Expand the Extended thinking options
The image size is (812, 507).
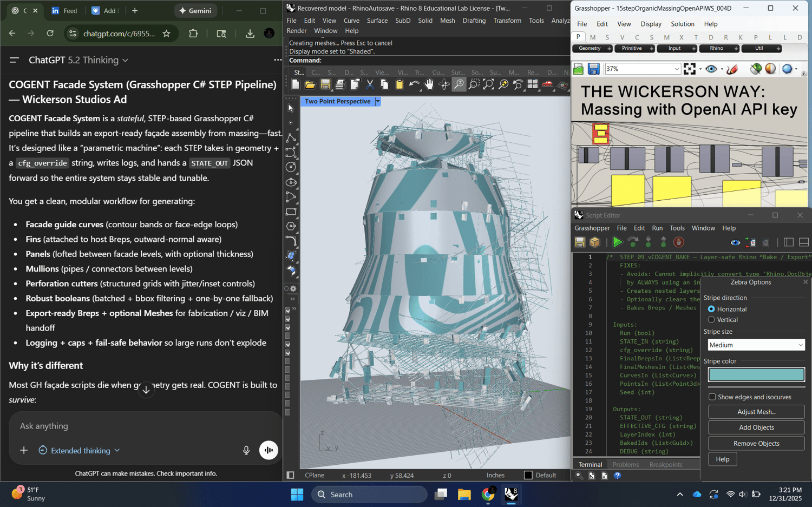[79, 450]
